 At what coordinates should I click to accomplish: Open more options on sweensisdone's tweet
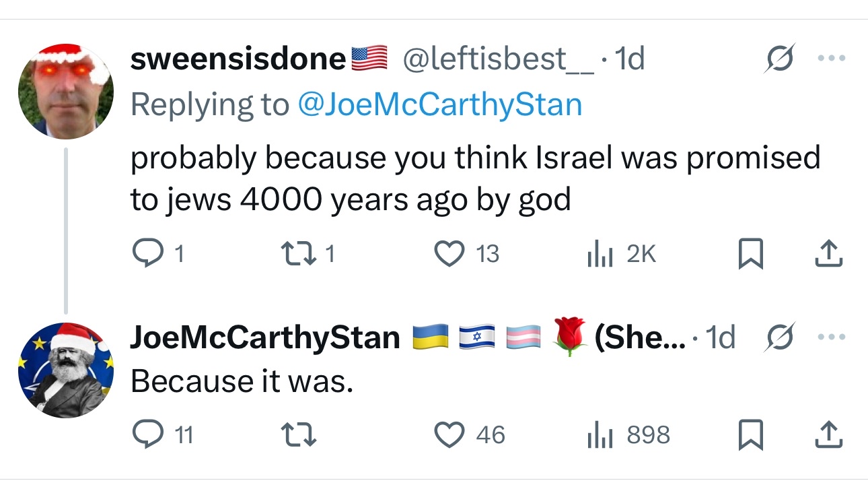(830, 59)
